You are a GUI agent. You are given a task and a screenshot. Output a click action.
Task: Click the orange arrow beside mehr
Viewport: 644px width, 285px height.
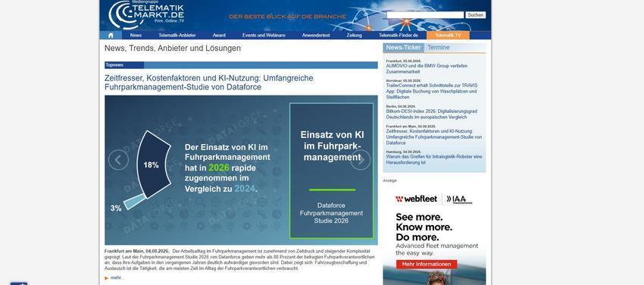107,278
